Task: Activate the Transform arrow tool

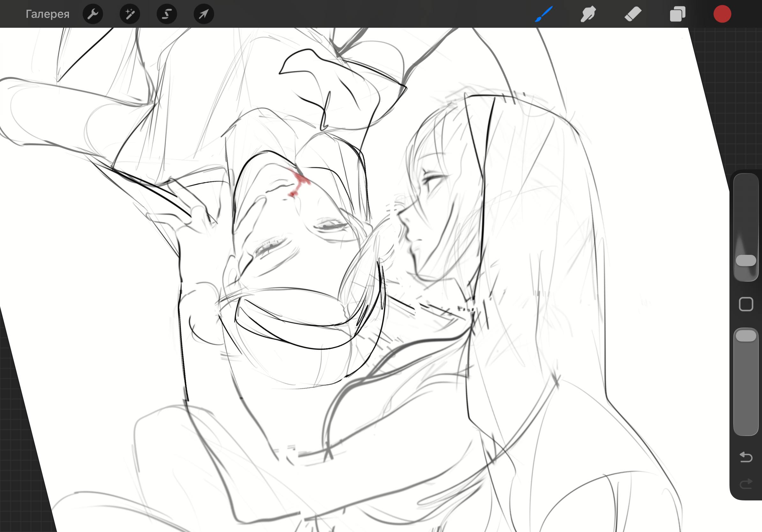Action: coord(204,14)
